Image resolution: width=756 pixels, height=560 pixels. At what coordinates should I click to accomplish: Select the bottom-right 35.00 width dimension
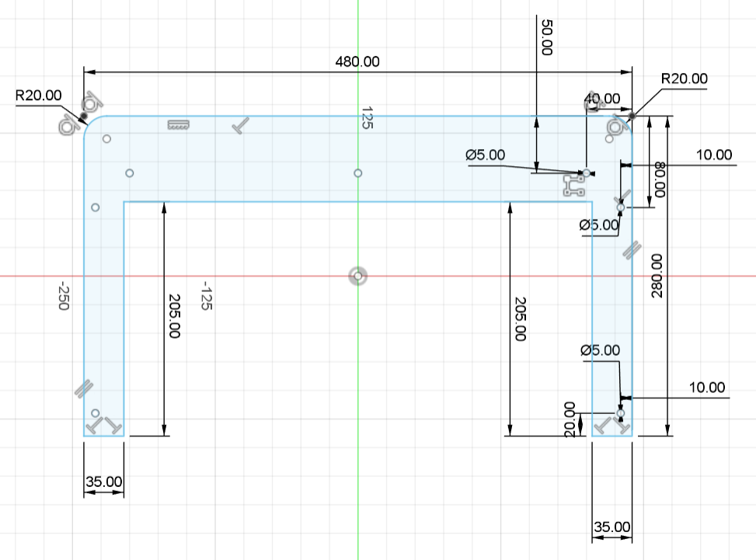(611, 527)
